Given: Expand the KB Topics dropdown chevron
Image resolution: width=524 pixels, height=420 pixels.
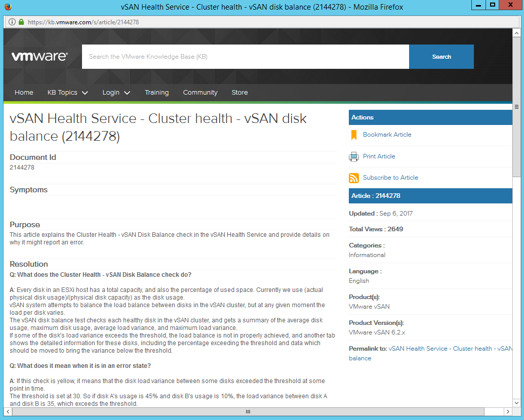Looking at the screenshot, I should [x=85, y=93].
